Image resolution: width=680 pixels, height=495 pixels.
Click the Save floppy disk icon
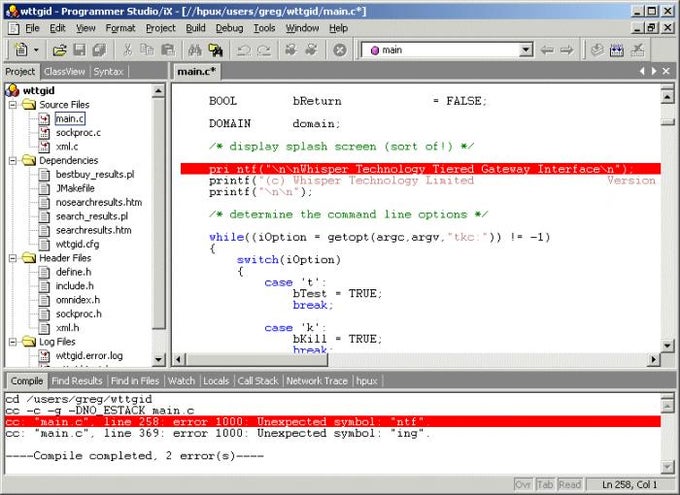click(79, 50)
